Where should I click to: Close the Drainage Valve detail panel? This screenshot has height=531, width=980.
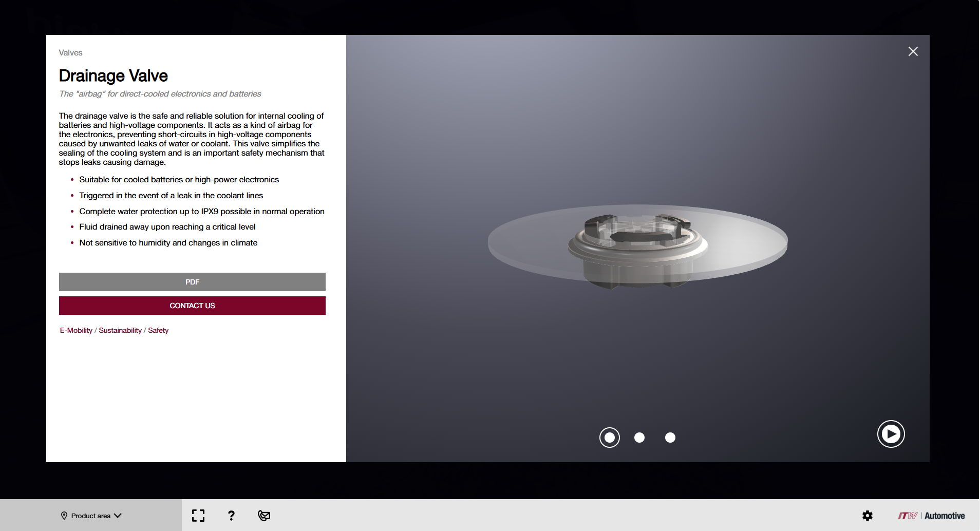coord(913,51)
